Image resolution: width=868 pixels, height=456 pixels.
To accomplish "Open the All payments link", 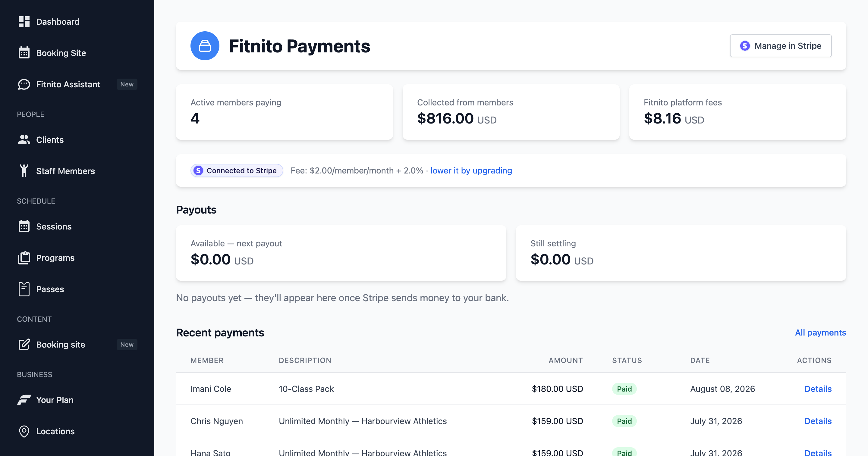I will [820, 333].
